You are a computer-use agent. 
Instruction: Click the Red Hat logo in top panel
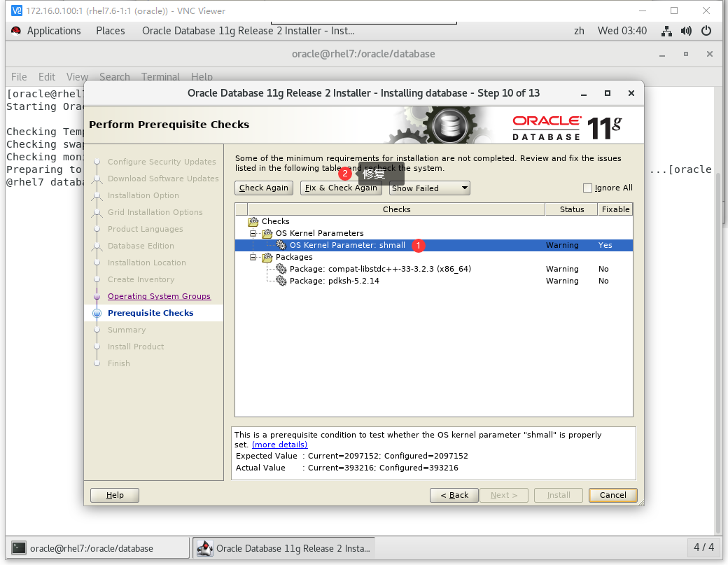tap(16, 31)
